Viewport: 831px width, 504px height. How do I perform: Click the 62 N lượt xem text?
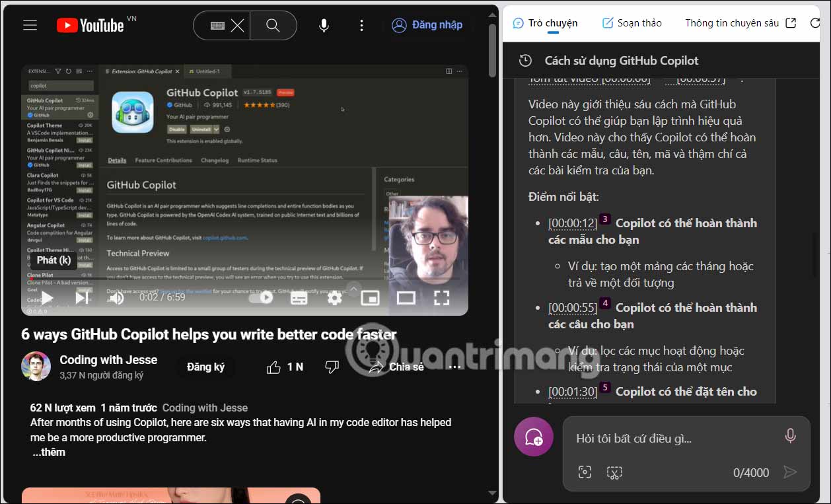pyautogui.click(x=63, y=408)
